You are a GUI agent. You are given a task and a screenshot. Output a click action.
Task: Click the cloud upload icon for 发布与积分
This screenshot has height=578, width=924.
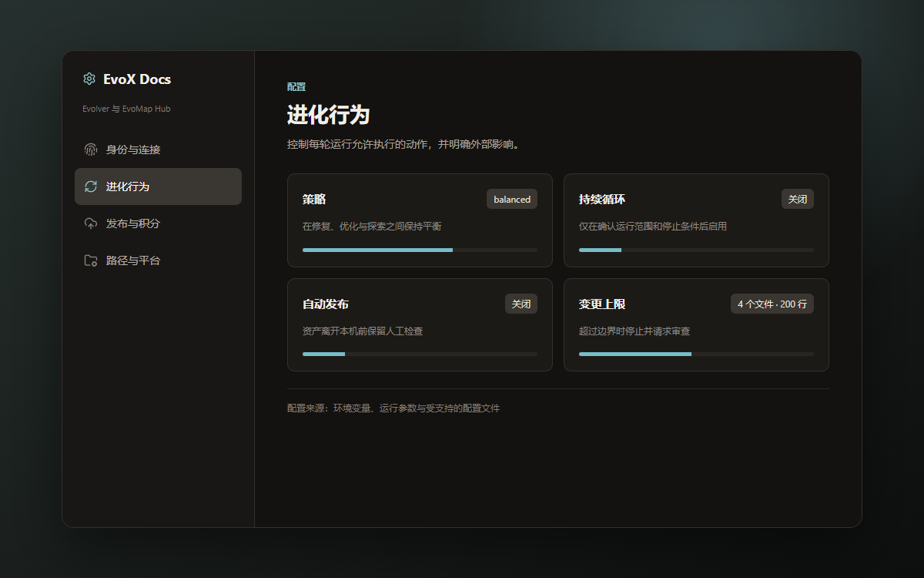(91, 223)
